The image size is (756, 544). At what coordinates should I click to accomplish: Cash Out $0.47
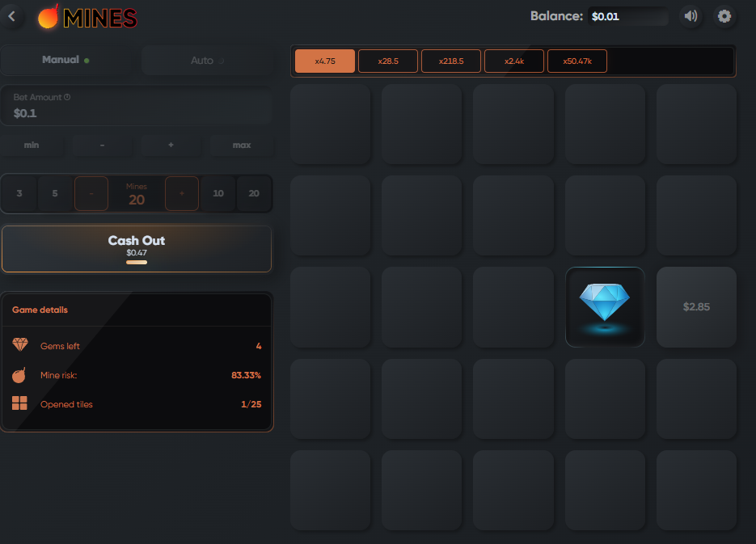pos(137,249)
